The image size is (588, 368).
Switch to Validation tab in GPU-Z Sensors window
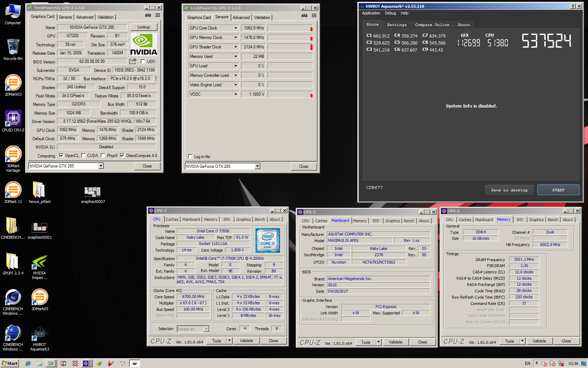tap(262, 18)
